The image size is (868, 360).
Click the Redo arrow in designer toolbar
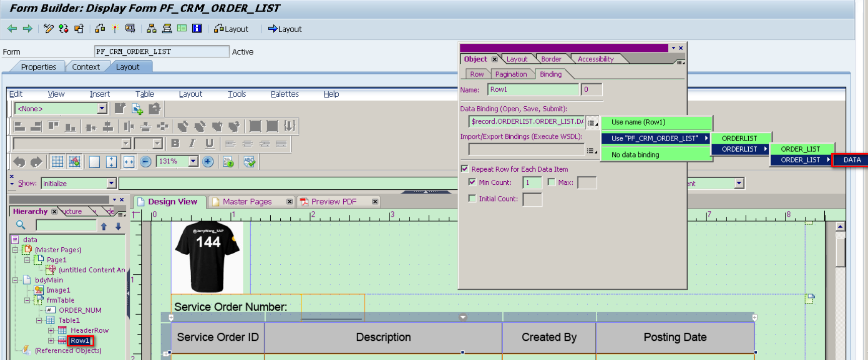pyautogui.click(x=36, y=162)
